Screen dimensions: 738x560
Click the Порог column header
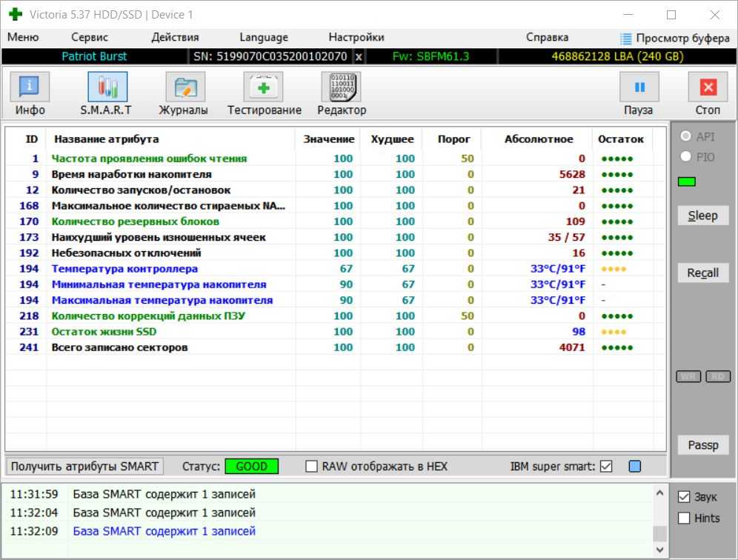tap(453, 139)
